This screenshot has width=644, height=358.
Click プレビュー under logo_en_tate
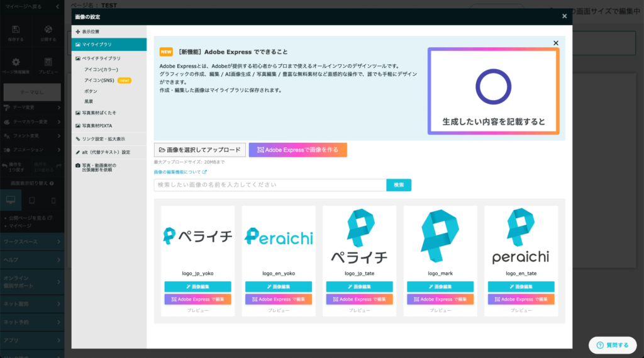pyautogui.click(x=521, y=311)
